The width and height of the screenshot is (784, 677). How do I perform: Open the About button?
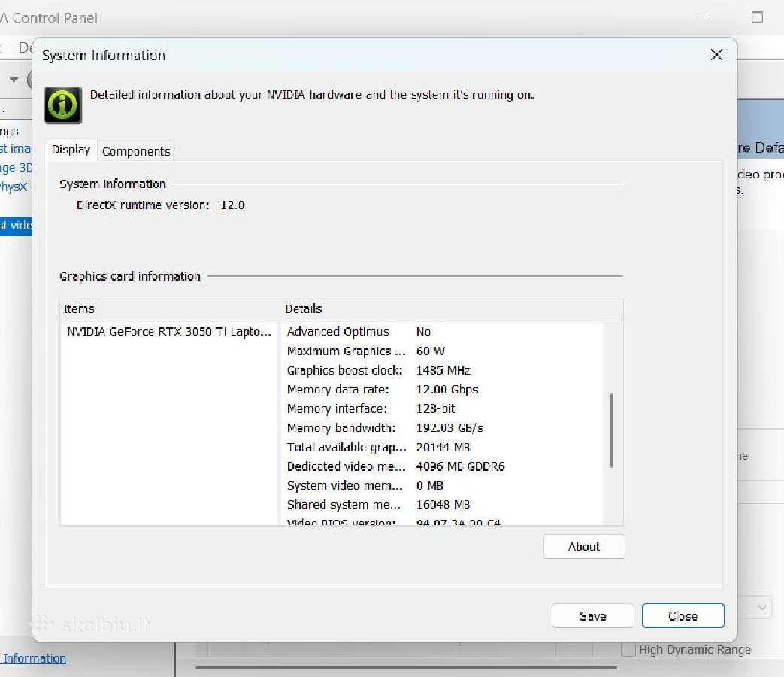(584, 546)
